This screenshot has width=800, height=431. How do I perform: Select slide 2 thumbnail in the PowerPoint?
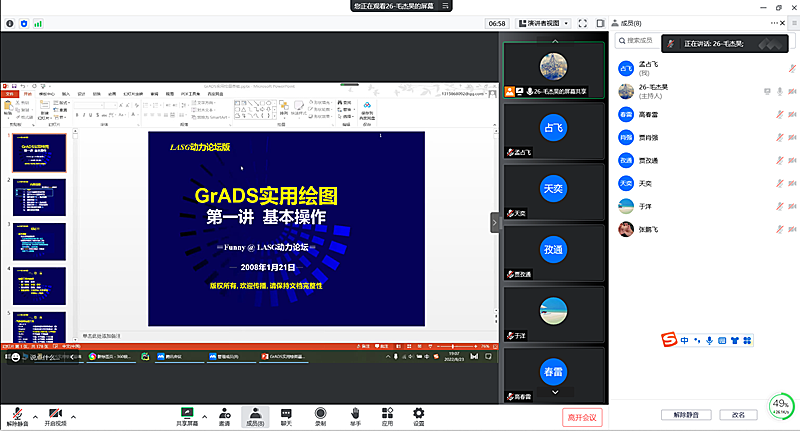pyautogui.click(x=39, y=197)
